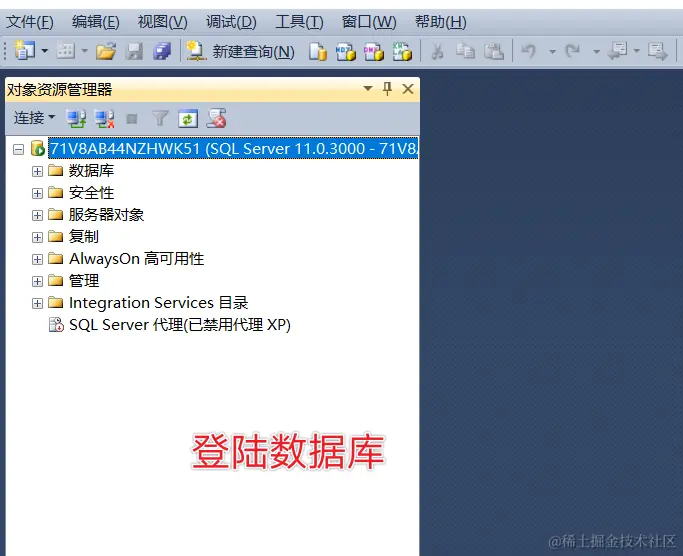Screen dimensions: 683x556
Task: Click the Paste clipboard icon
Action: pos(494,51)
